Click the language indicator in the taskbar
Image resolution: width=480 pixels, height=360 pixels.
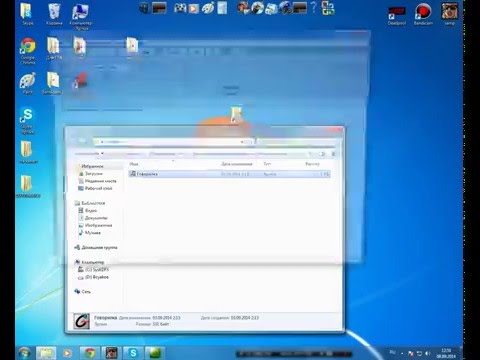point(392,352)
